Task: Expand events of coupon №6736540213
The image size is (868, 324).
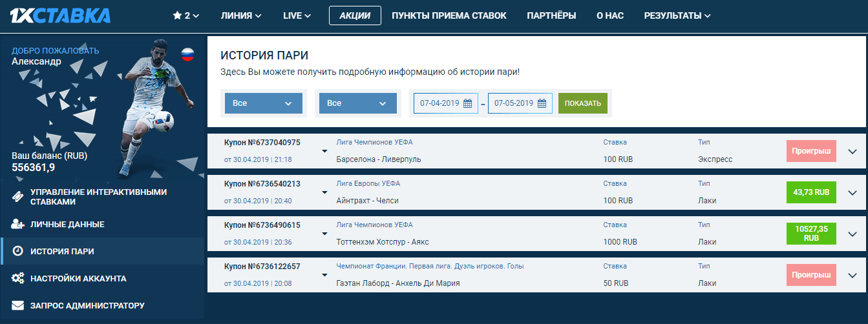Action: (x=324, y=193)
